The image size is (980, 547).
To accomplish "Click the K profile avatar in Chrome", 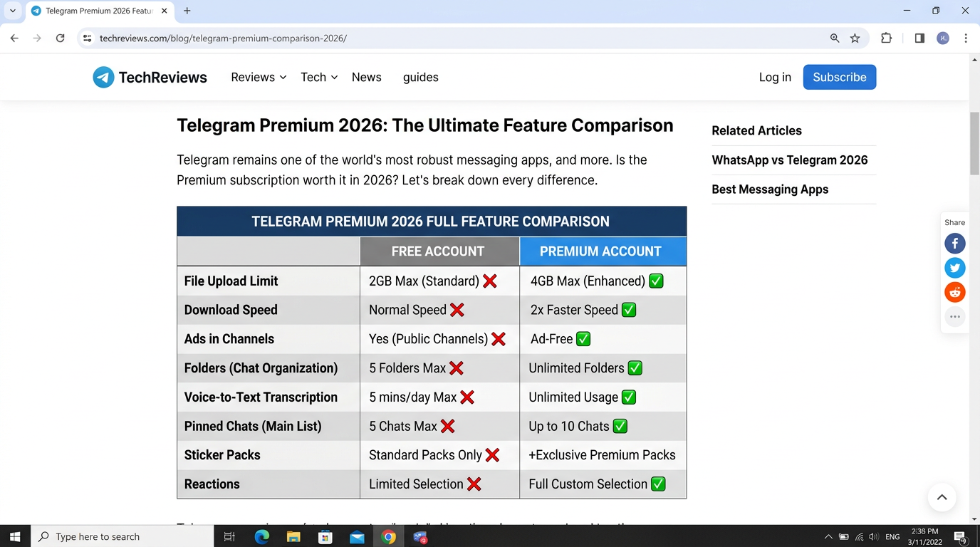I will (943, 38).
